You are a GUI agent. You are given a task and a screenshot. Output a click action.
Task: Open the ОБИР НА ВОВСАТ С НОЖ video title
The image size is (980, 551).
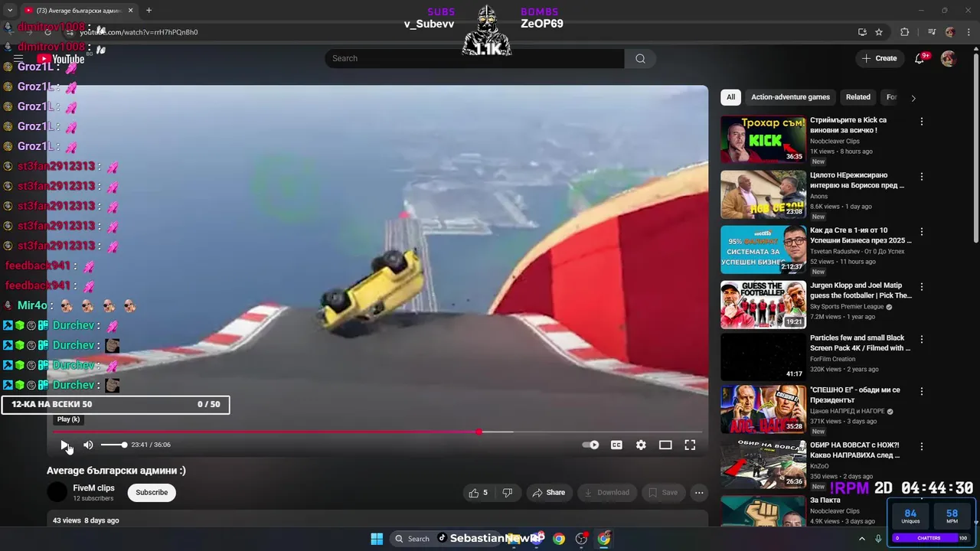tap(855, 450)
